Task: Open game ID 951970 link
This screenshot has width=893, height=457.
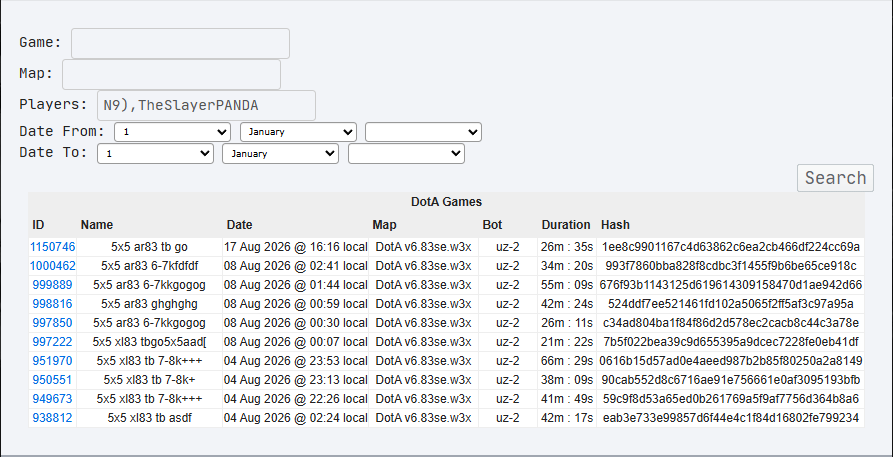Action: click(x=52, y=361)
